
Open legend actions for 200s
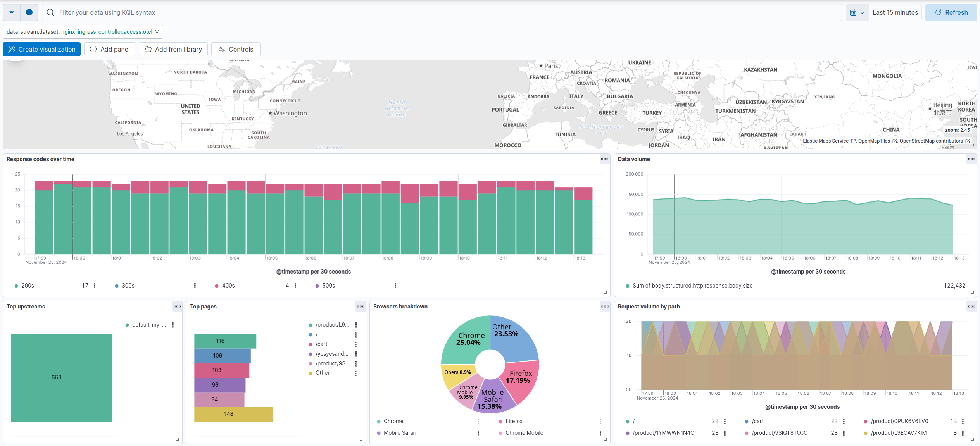(95, 286)
